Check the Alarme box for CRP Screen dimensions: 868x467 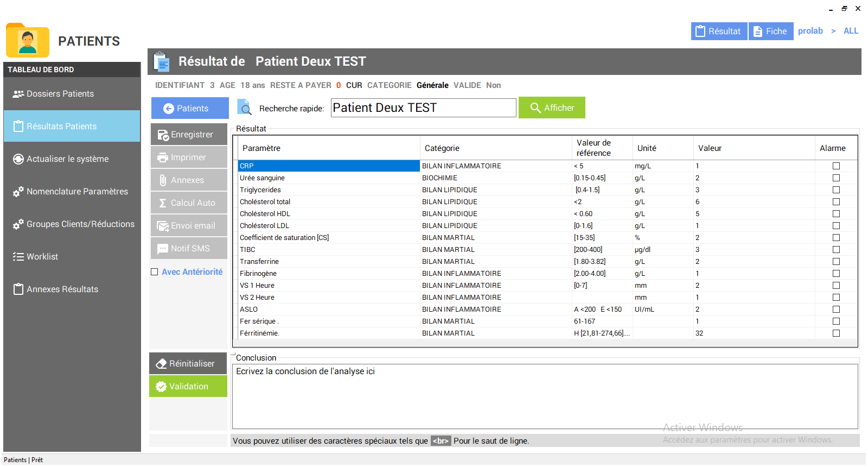pyautogui.click(x=836, y=166)
